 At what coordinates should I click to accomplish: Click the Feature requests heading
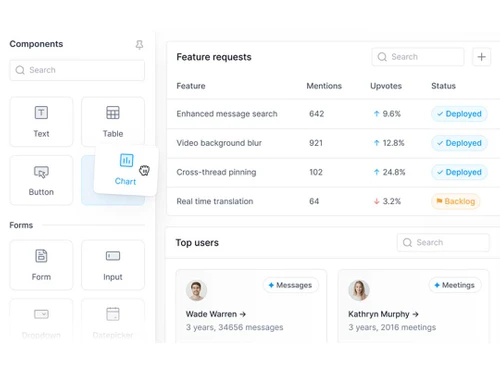[214, 57]
